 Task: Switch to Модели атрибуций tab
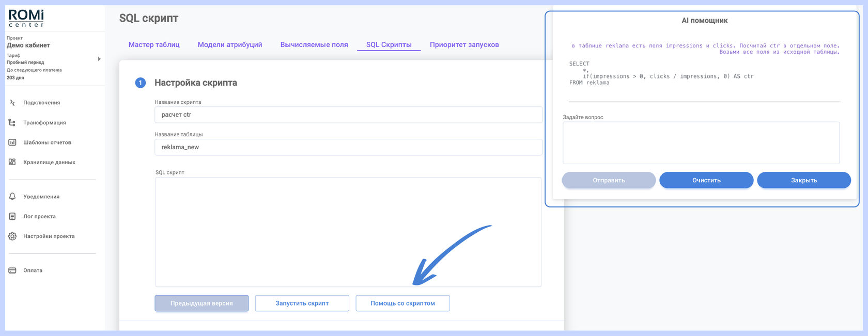(230, 45)
